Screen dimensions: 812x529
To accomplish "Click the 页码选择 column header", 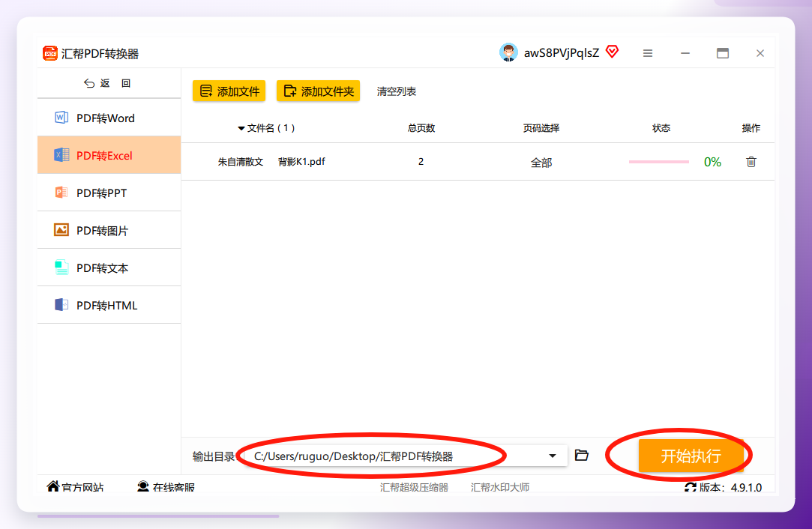I will (541, 128).
